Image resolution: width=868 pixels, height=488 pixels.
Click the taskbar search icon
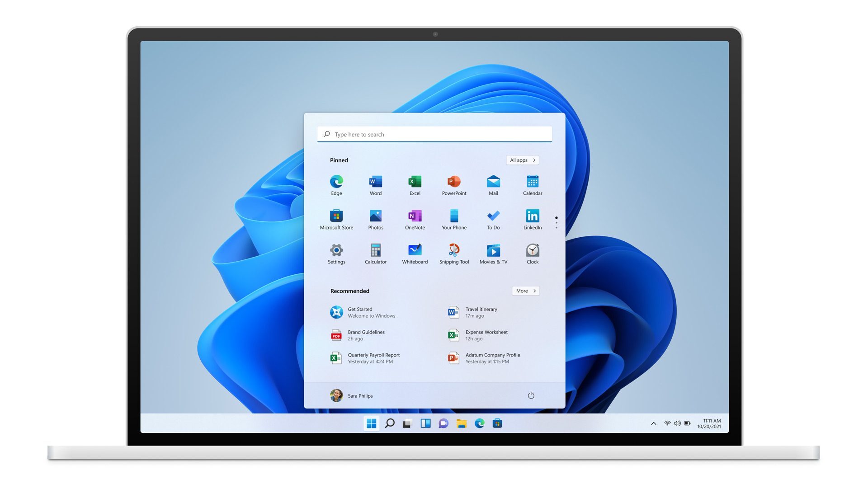point(387,423)
